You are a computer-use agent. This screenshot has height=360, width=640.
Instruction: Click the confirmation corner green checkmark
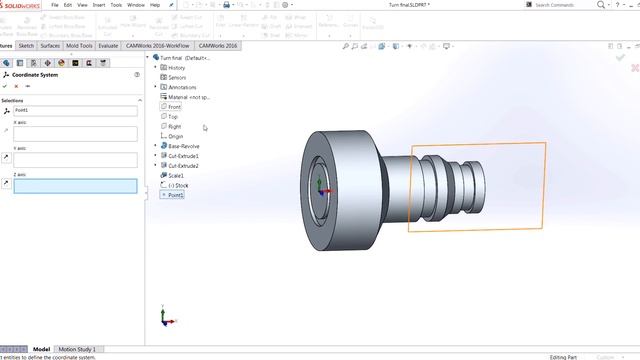[620, 58]
